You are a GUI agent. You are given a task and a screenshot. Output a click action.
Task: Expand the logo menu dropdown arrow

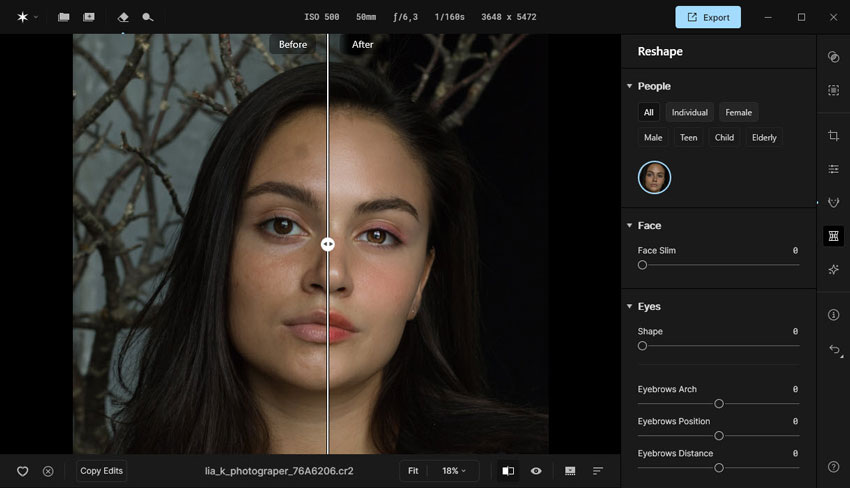point(36,17)
